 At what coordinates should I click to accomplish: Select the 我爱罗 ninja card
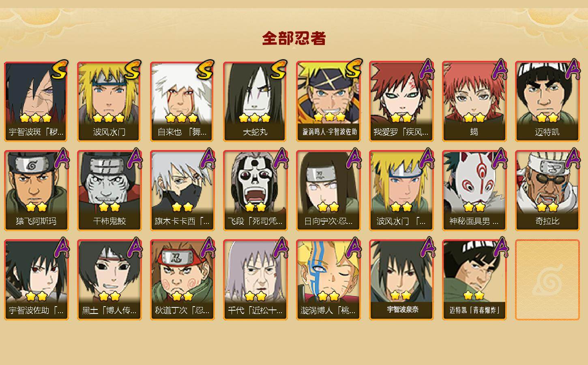[x=401, y=101]
